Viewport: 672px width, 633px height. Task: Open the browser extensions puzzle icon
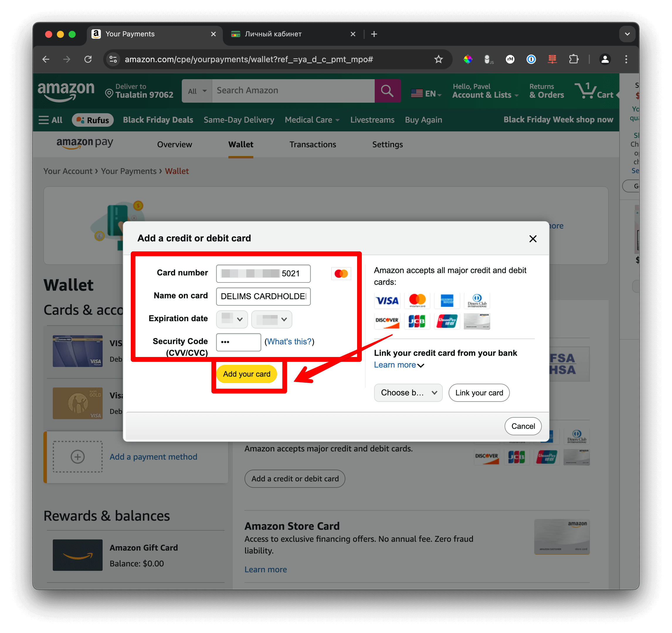coord(573,60)
